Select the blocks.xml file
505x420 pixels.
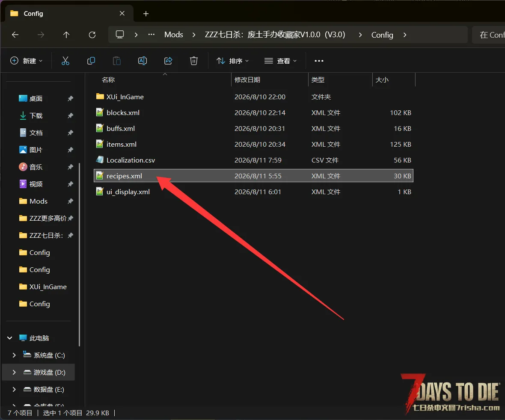(253, 112)
